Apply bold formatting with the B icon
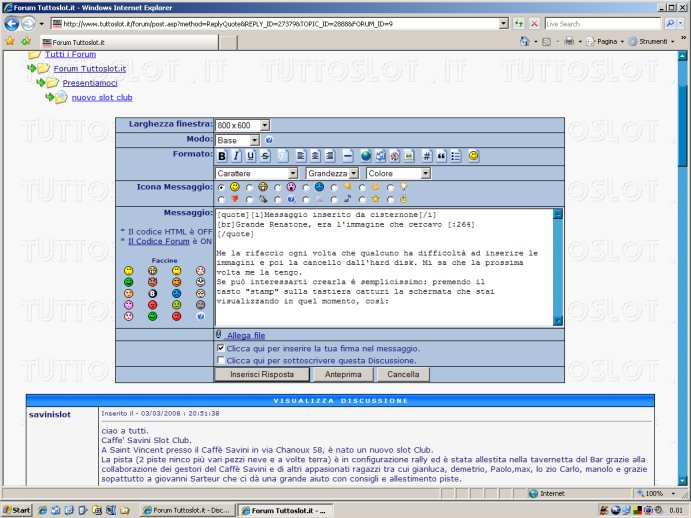 click(222, 156)
